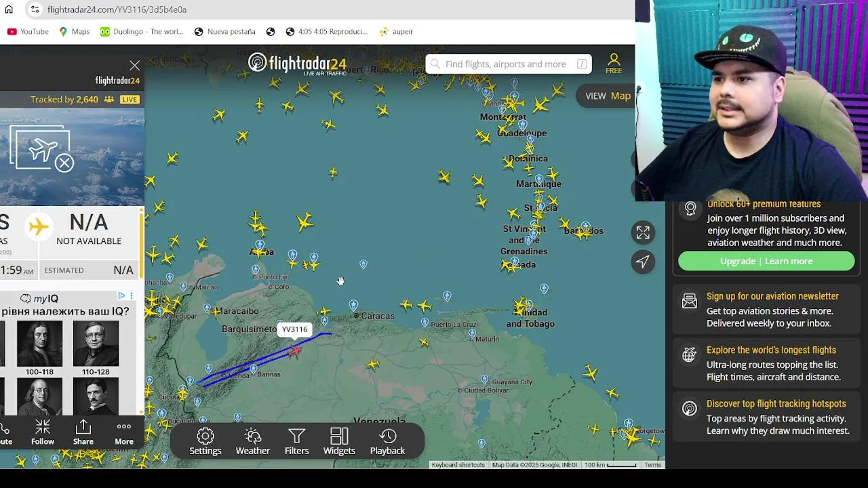
Task: Open the Widgets panel
Action: click(339, 441)
